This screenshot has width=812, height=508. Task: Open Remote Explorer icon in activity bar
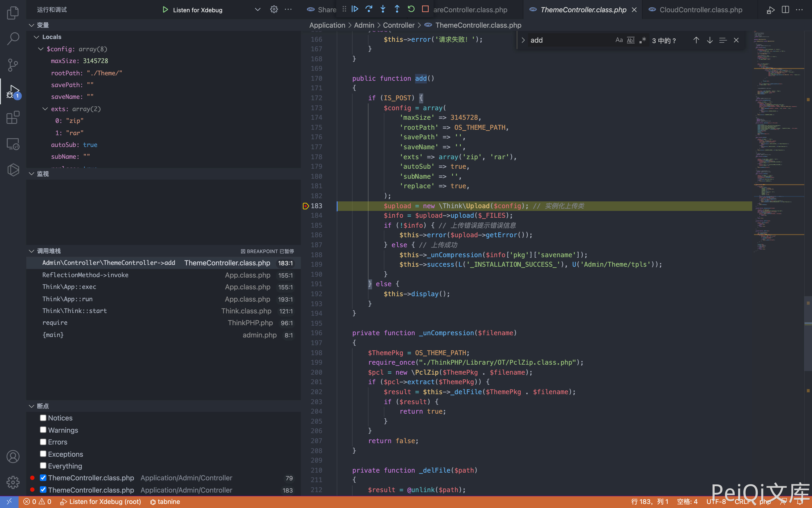[13, 144]
